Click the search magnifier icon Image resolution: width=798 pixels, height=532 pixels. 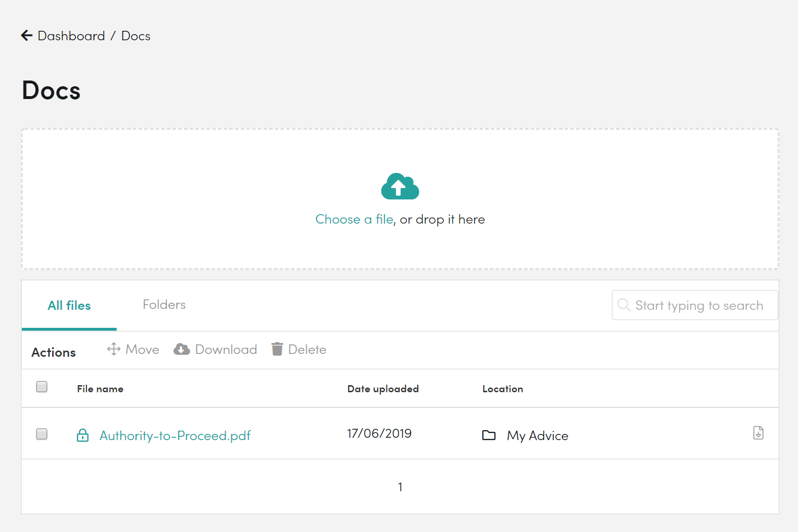624,305
